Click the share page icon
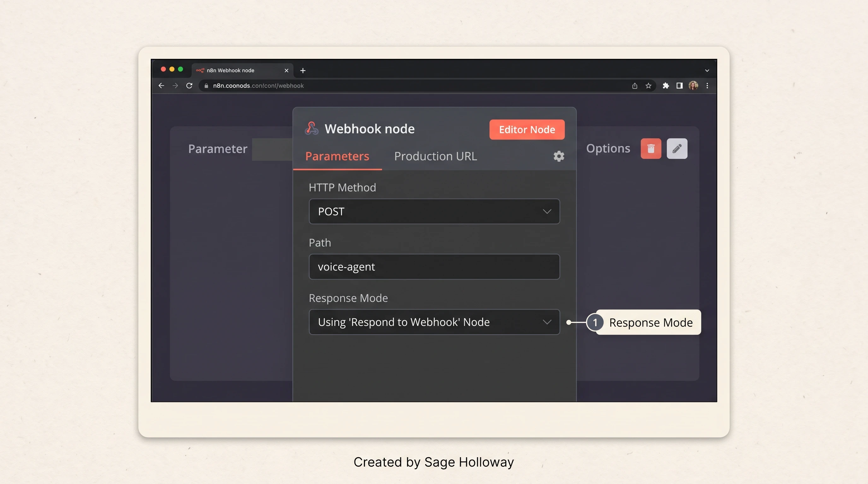This screenshot has width=868, height=484. coord(635,86)
